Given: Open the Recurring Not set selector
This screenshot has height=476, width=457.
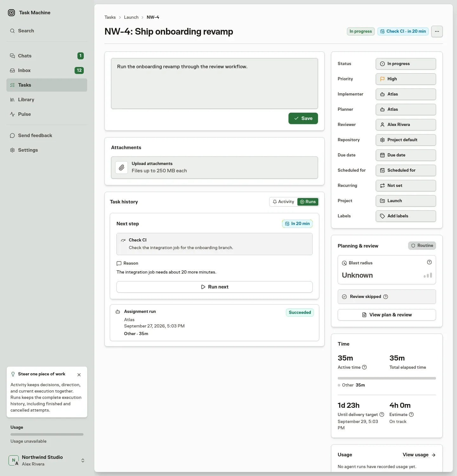Looking at the screenshot, I should click(x=406, y=186).
